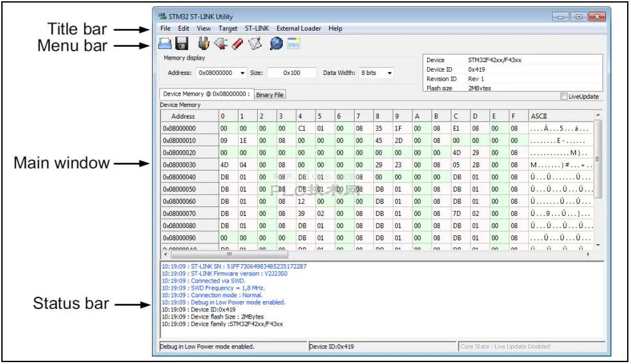Select row address 0x08000070
This screenshot has height=364, width=631.
click(x=190, y=213)
